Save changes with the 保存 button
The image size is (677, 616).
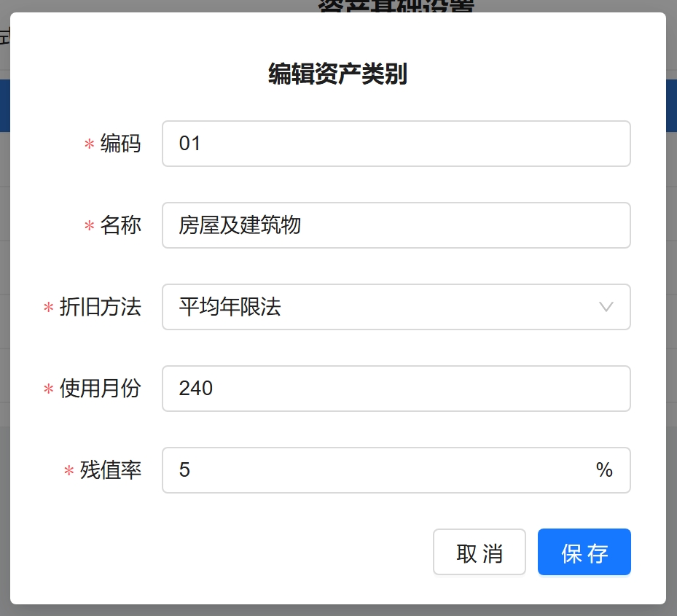tap(584, 553)
